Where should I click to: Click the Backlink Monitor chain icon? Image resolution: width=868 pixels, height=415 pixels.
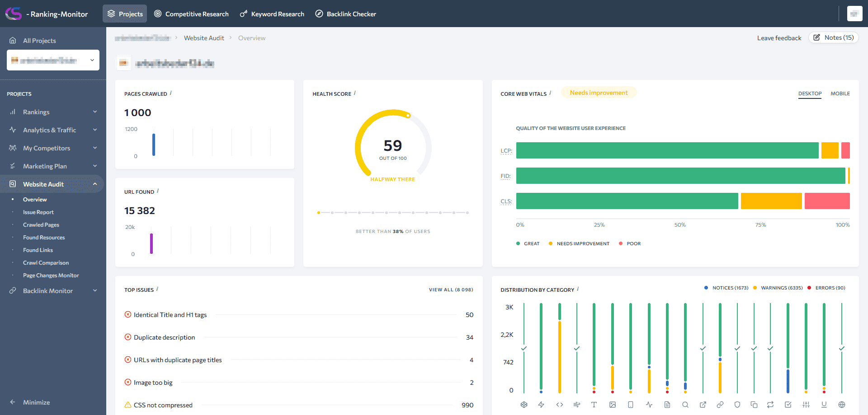[x=13, y=290]
